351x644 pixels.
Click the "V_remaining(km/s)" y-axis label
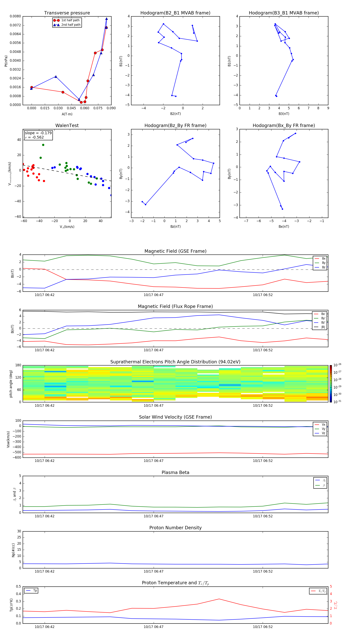click(10, 173)
